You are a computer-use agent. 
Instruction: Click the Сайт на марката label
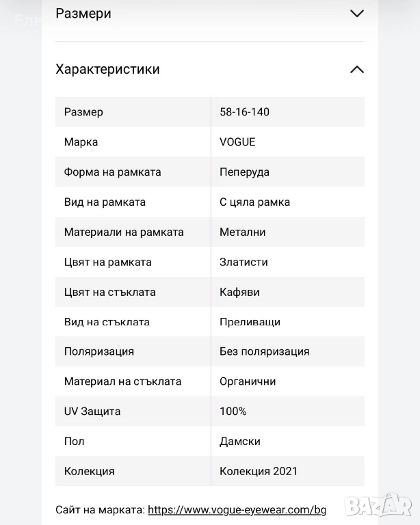tap(100, 510)
